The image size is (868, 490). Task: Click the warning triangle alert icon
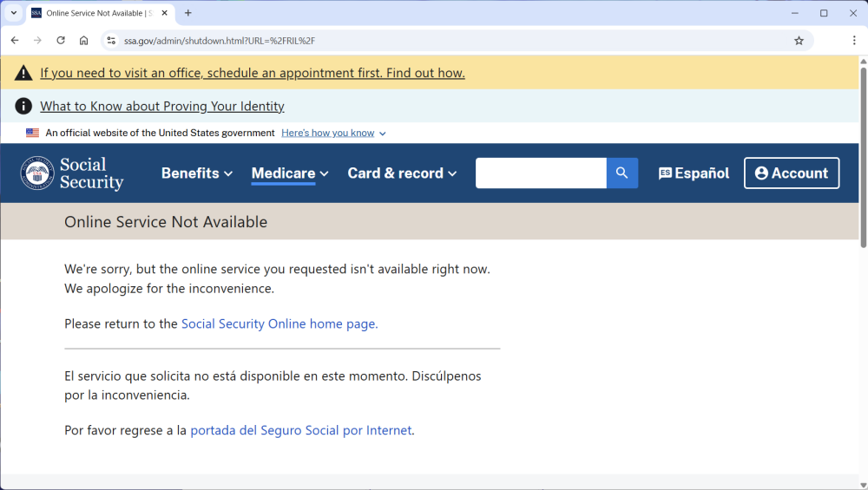[23, 73]
